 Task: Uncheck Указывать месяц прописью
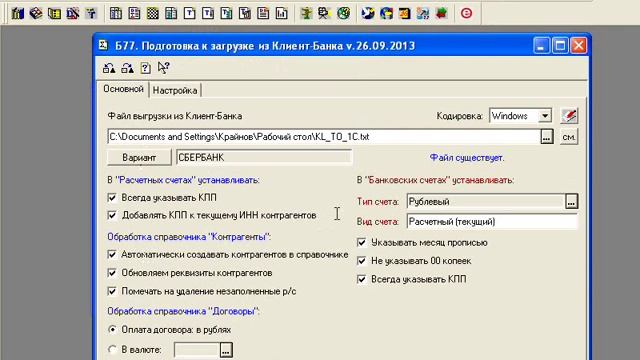[x=362, y=242]
